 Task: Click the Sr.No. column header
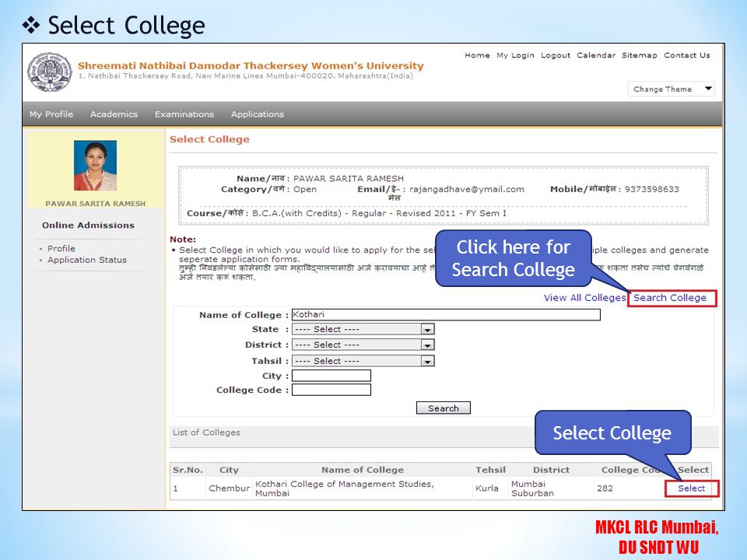coord(188,470)
